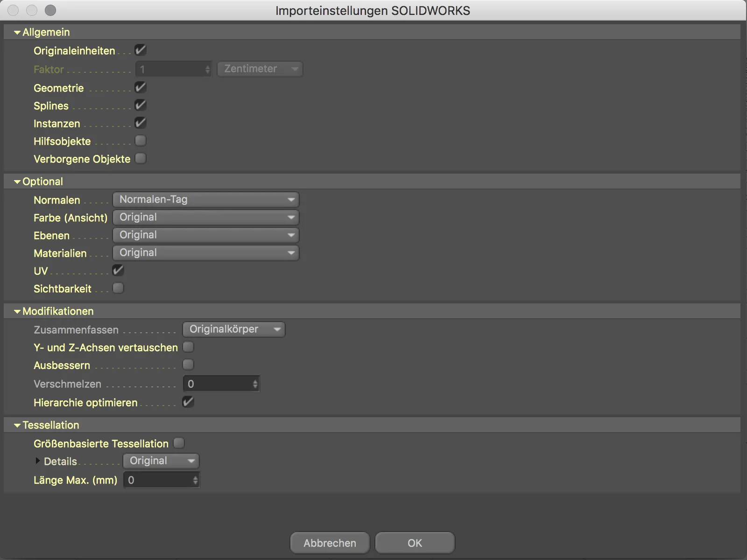Viewport: 747px width, 560px height.
Task: Click the Hierarchie optimieren label
Action: coord(85,403)
